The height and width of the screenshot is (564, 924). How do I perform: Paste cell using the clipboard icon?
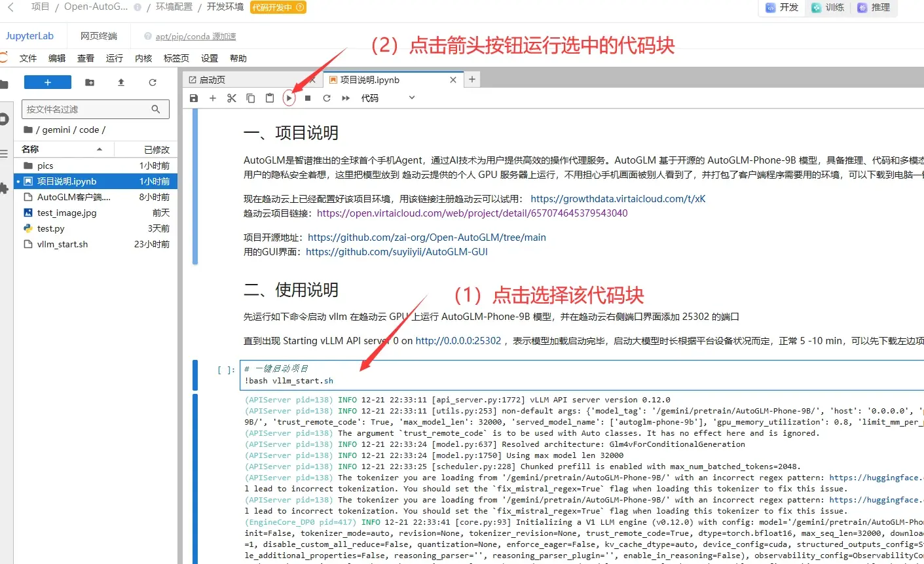click(x=270, y=98)
